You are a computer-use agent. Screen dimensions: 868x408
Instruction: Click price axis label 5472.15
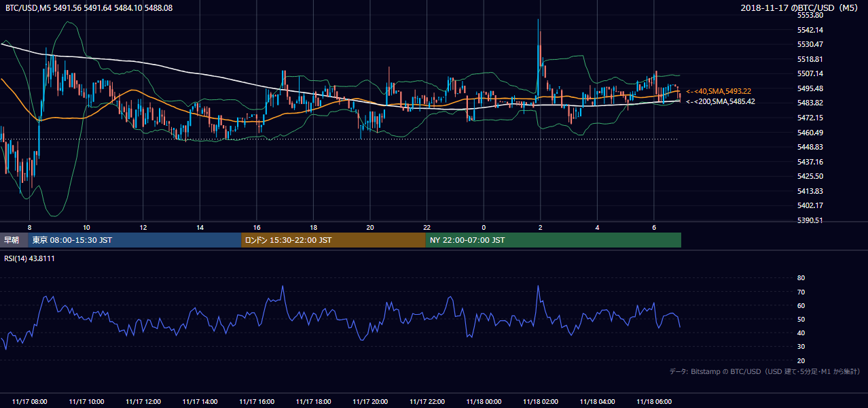pos(810,118)
